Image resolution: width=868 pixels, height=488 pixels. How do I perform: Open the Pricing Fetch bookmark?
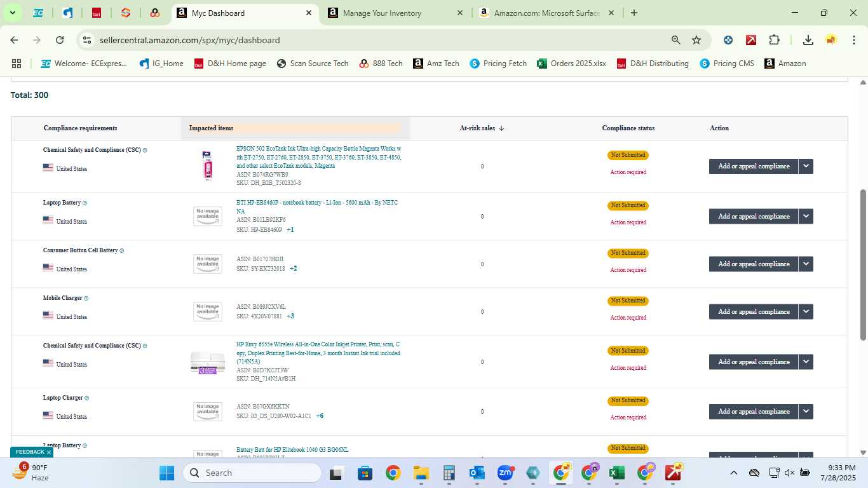click(x=498, y=64)
